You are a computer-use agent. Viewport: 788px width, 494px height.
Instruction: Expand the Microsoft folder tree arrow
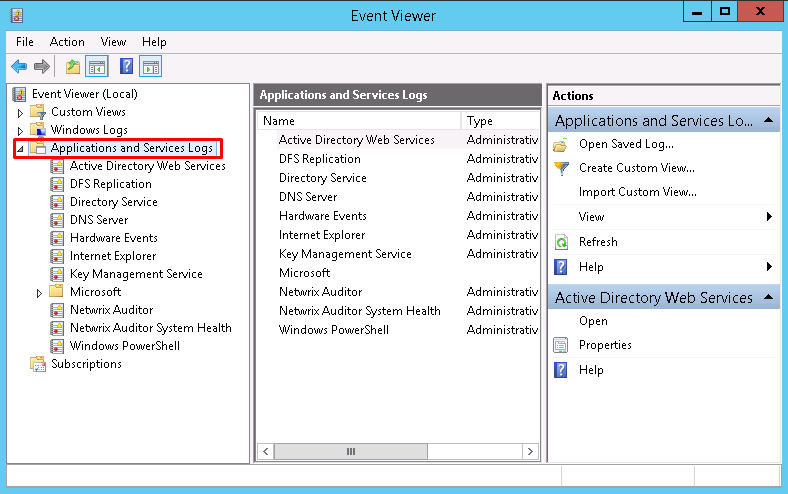pyautogui.click(x=39, y=293)
